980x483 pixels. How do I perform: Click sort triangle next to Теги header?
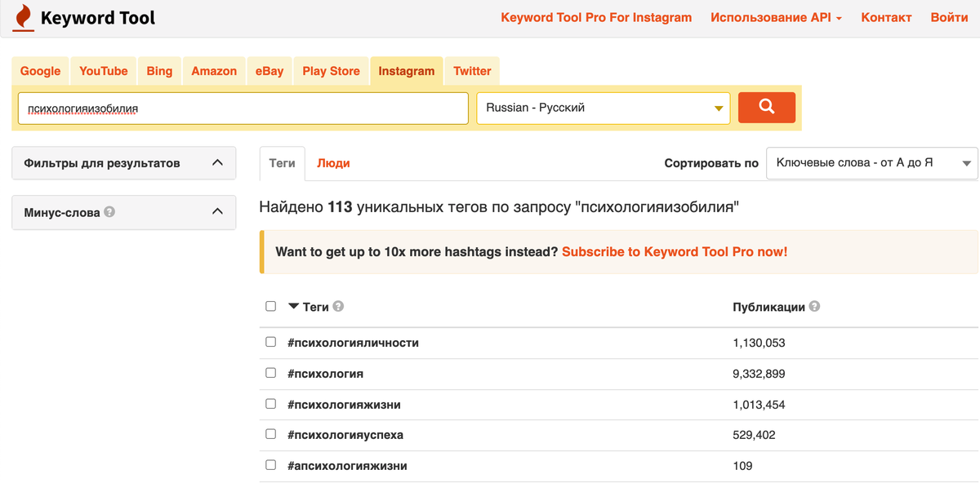point(294,307)
